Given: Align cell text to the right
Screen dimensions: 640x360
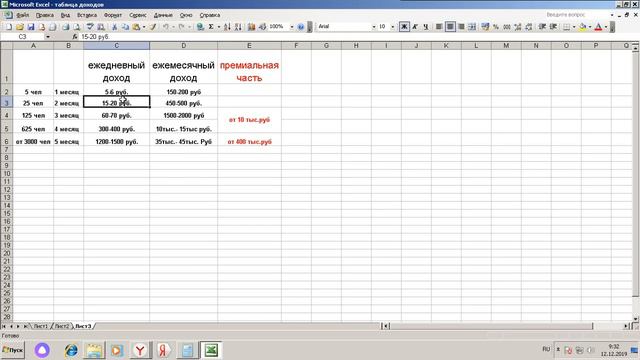Looking at the screenshot, I should (x=461, y=27).
